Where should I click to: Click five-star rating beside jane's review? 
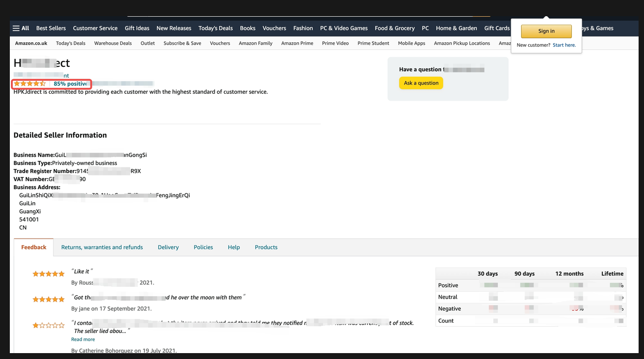48,299
